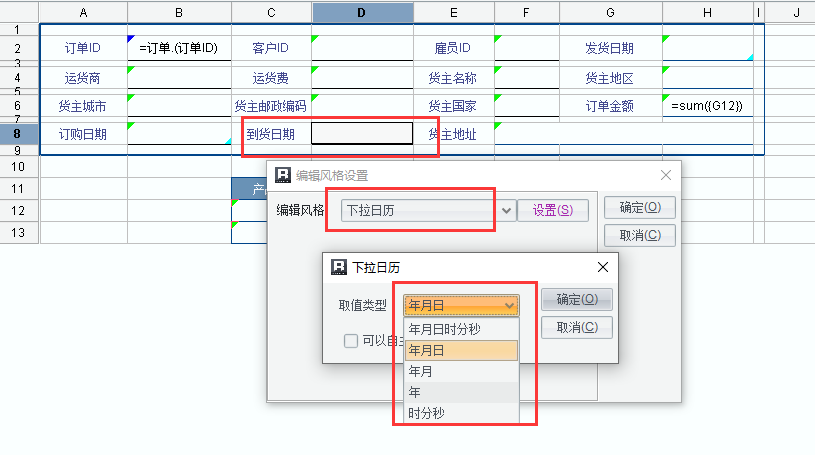Image resolution: width=815 pixels, height=455 pixels.
Task: Click the 客户ID label cell
Action: click(x=271, y=48)
